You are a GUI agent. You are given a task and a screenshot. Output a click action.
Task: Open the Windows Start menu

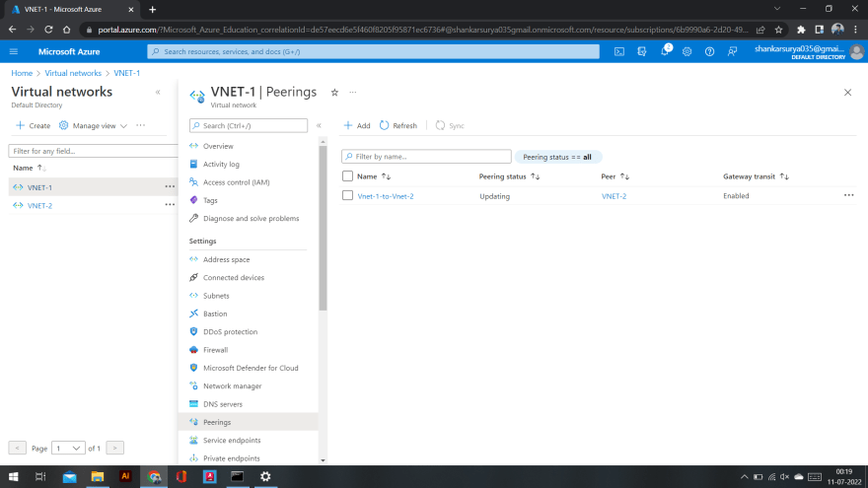click(13, 476)
